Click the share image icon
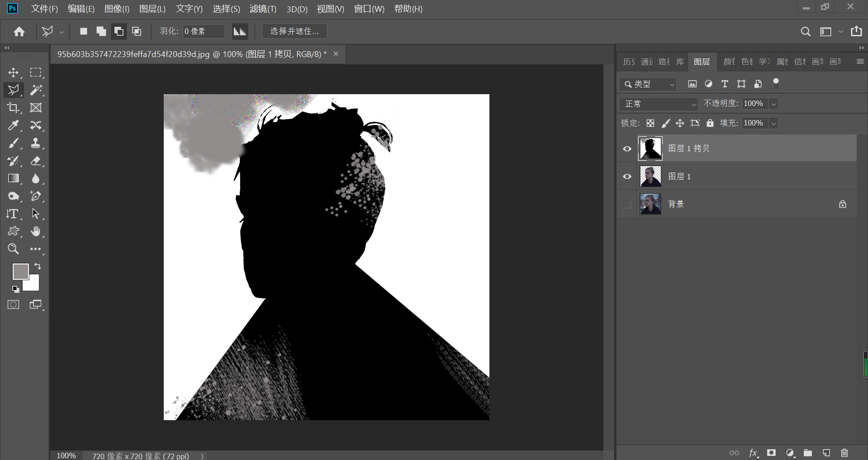Image resolution: width=868 pixels, height=460 pixels. [x=856, y=31]
